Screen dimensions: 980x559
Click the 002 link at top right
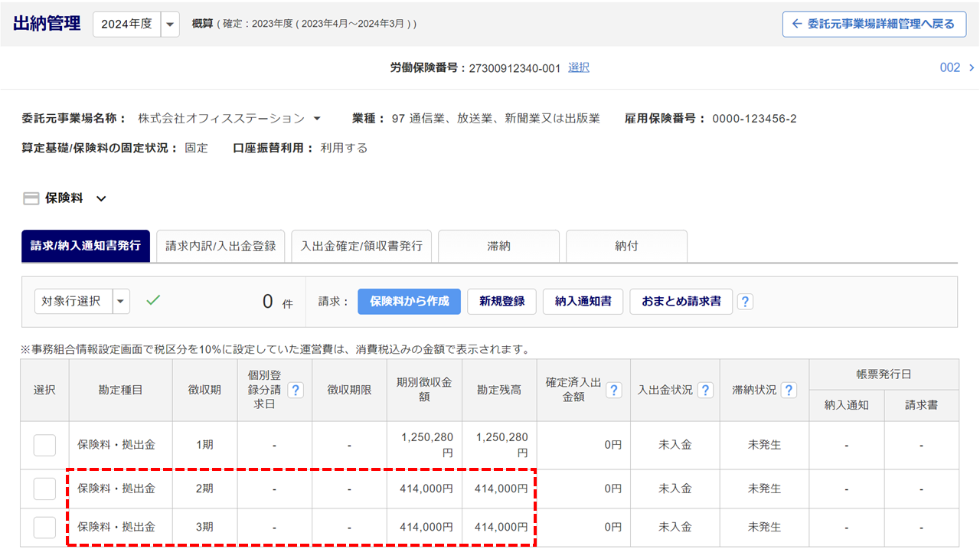[x=950, y=67]
